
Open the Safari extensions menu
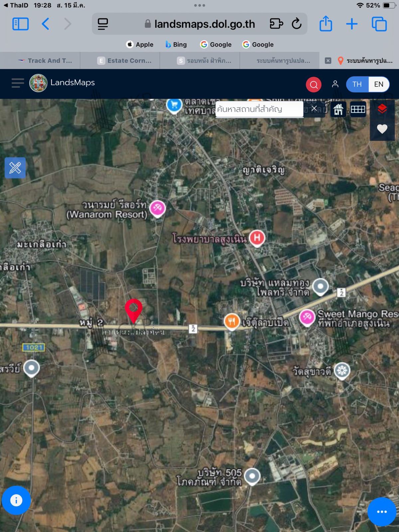pyautogui.click(x=276, y=24)
